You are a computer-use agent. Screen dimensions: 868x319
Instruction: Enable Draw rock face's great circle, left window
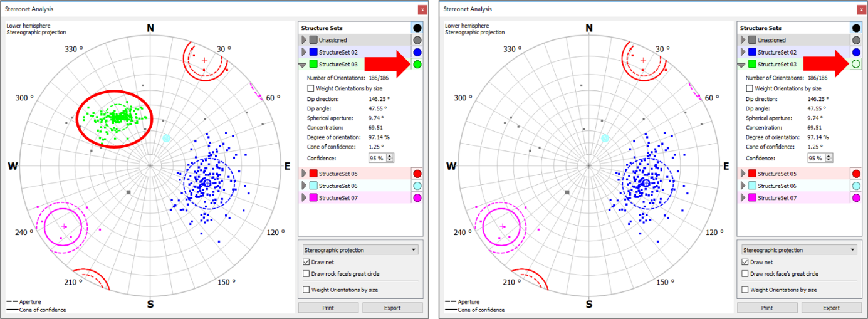(x=306, y=273)
